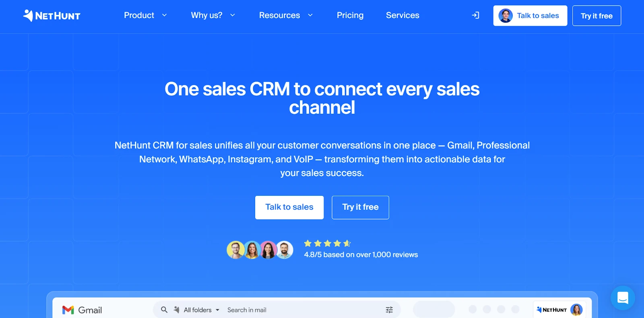The width and height of the screenshot is (644, 318).
Task: Open the All folders dropdown
Action: (202, 310)
